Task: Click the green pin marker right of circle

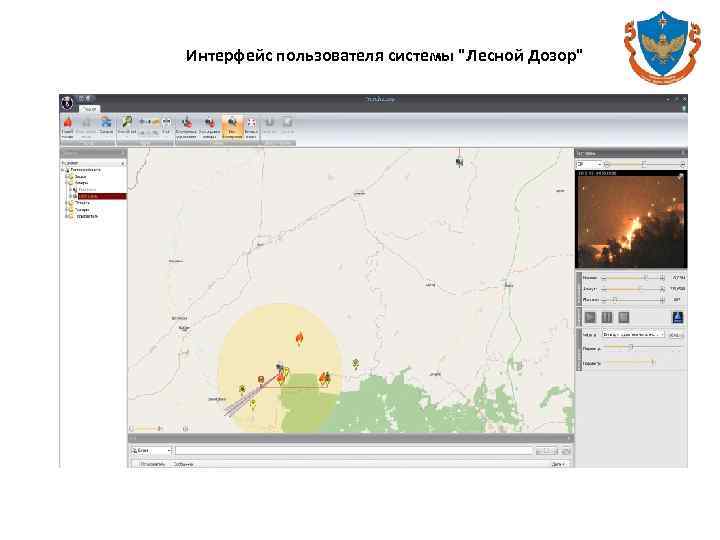Action: pyautogui.click(x=356, y=364)
